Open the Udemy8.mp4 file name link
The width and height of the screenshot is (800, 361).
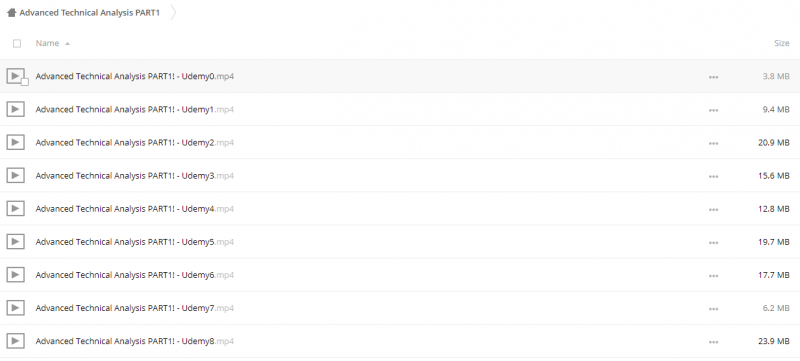[135, 342]
